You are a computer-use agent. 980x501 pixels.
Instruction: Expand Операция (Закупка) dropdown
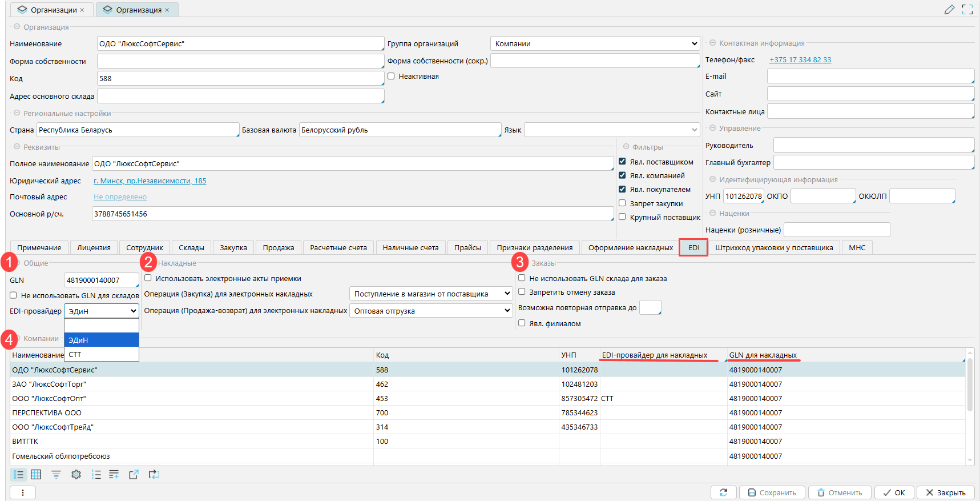coord(431,294)
